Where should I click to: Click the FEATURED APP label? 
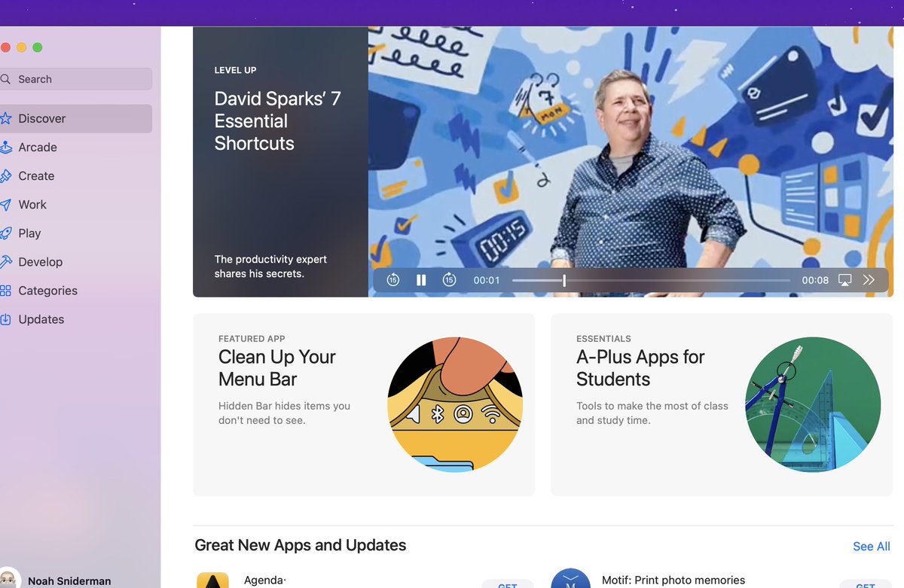(252, 339)
